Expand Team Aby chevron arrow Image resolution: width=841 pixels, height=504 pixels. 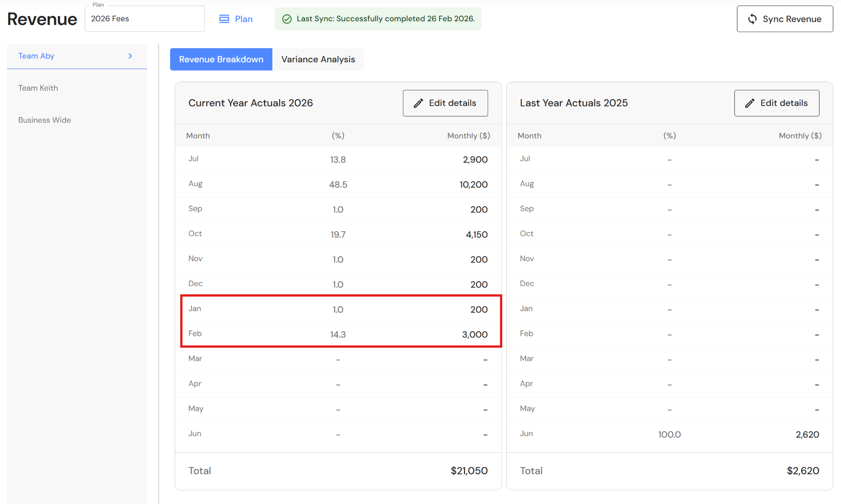click(130, 56)
